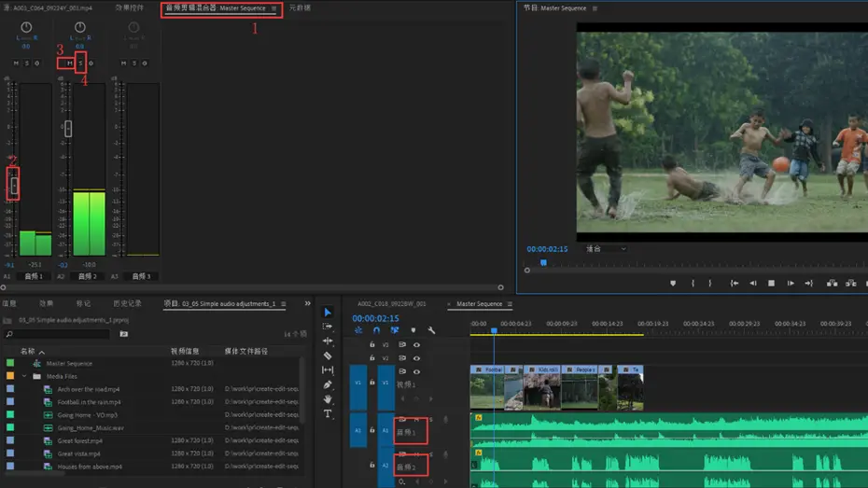Screen dimensions: 868x488
Task: Switch to the 效果控件 tab
Action: (129, 8)
